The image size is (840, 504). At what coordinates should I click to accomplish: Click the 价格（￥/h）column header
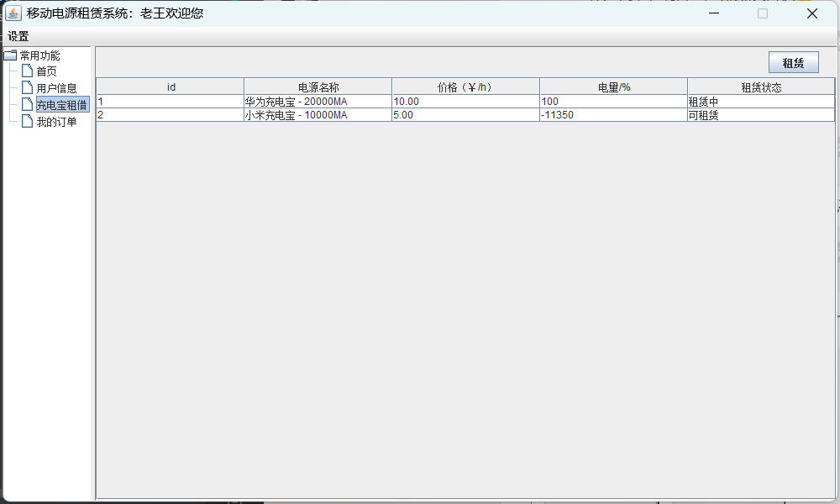pos(466,87)
